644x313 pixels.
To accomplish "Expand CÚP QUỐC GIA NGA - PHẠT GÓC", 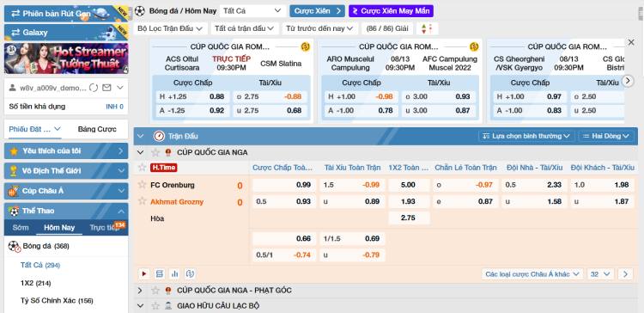I will pyautogui.click(x=141, y=291).
